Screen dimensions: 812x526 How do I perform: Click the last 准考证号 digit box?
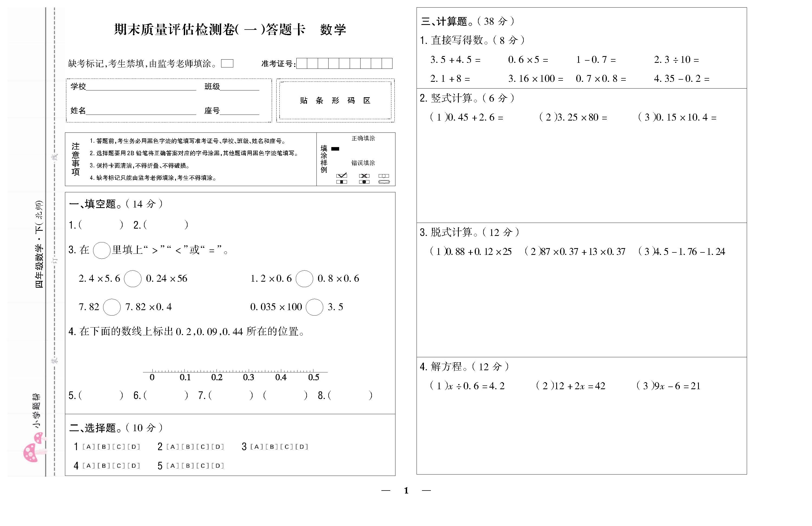(x=387, y=63)
